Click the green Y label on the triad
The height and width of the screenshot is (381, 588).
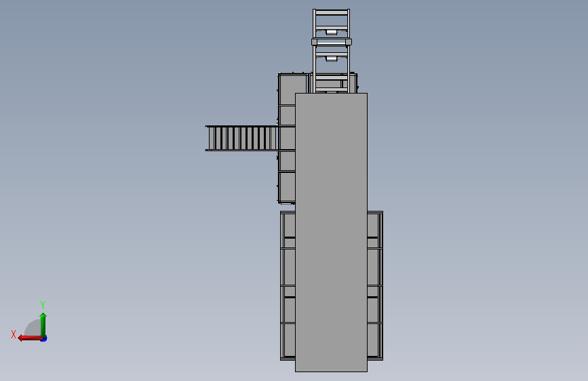coord(43,304)
